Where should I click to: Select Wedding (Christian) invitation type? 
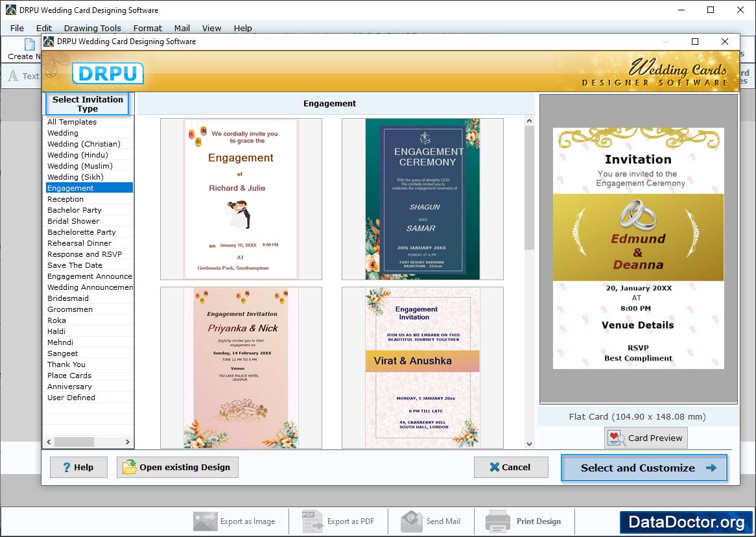(89, 144)
